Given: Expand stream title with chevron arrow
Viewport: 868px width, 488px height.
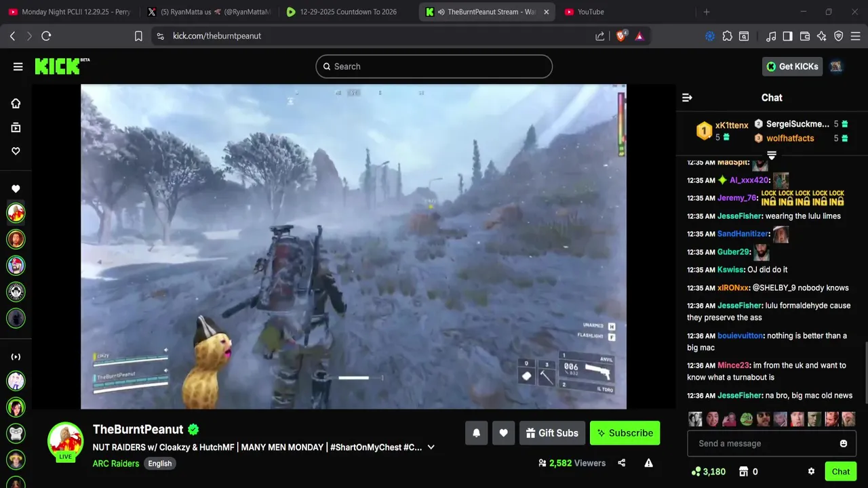Looking at the screenshot, I should click(431, 447).
